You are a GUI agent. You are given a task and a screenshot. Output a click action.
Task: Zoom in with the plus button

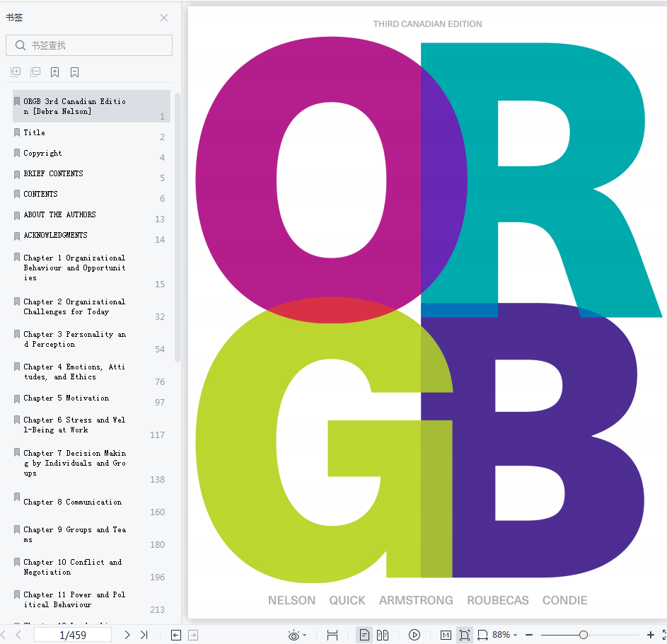[651, 635]
